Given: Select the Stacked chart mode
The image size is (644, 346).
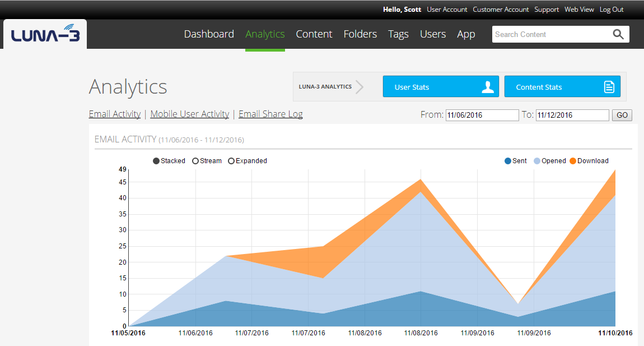Looking at the screenshot, I should pyautogui.click(x=169, y=161).
